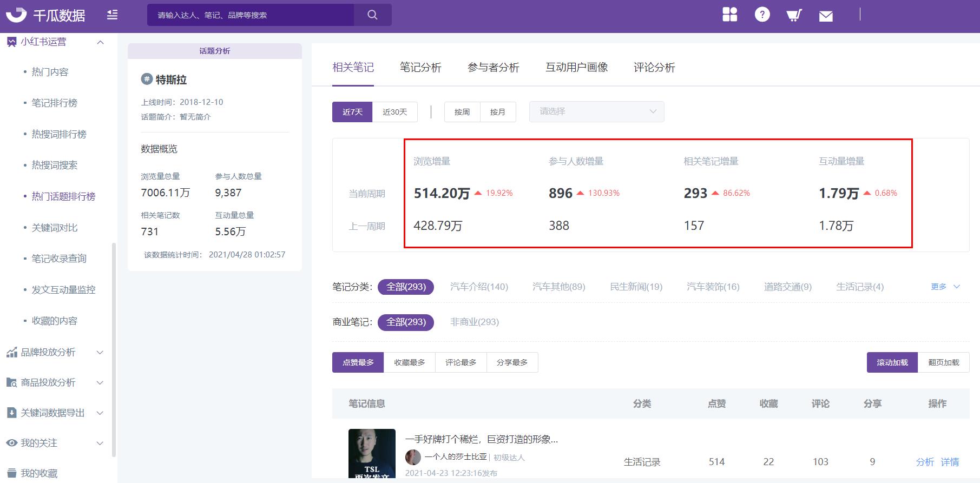
Task: Click the hashtag icon beside 特斯拉
Action: click(x=147, y=79)
